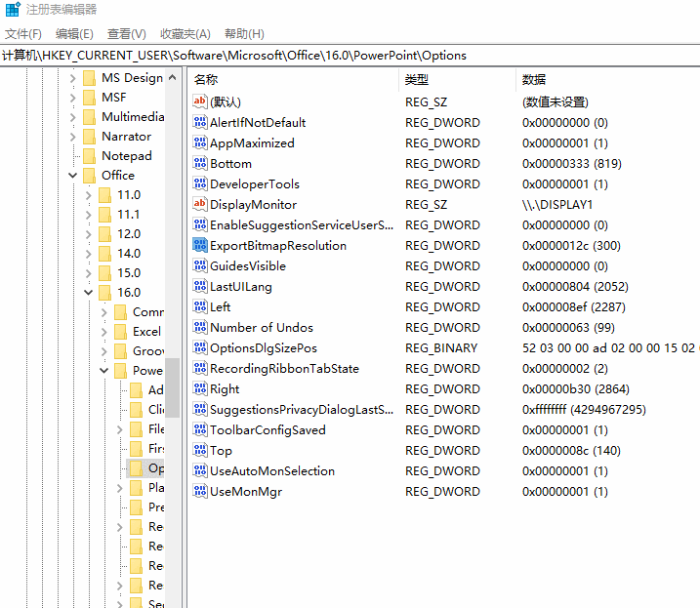
Task: Click the Narrator folder icon
Action: [x=89, y=137]
